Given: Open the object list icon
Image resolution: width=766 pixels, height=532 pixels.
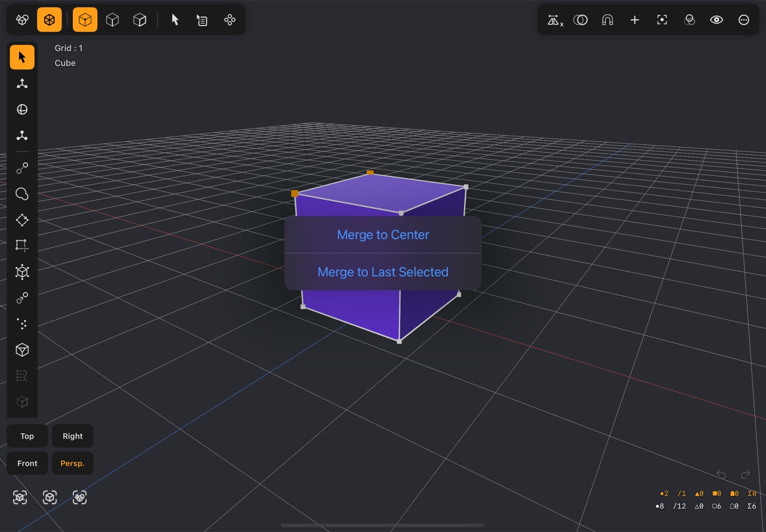Looking at the screenshot, I should point(202,20).
